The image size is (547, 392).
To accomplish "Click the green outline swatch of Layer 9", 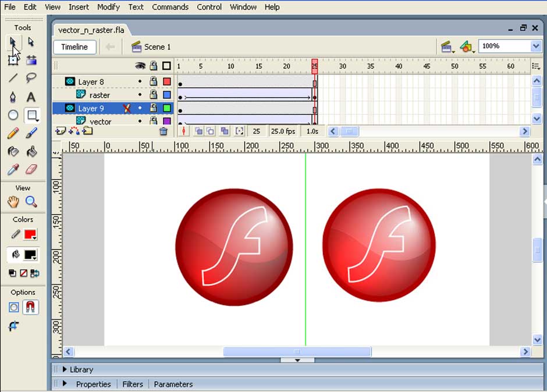I will 167,108.
